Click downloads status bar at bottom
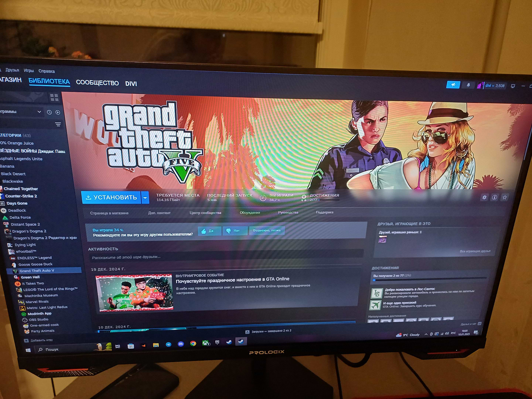 [269, 331]
